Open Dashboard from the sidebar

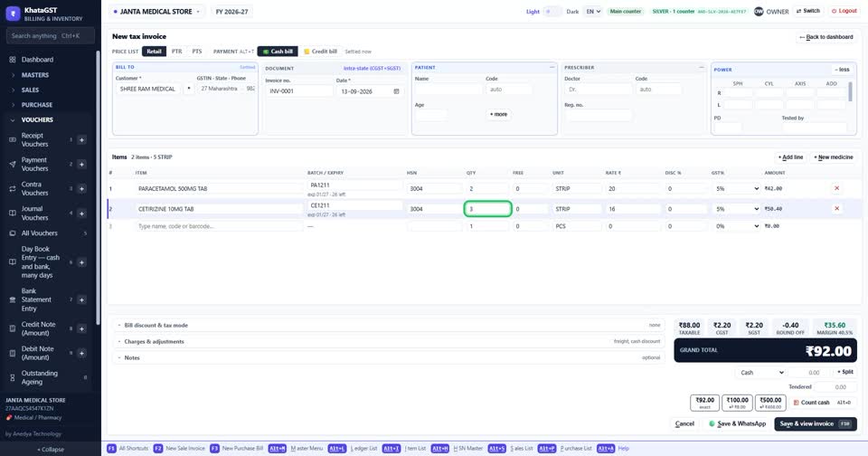(37, 60)
